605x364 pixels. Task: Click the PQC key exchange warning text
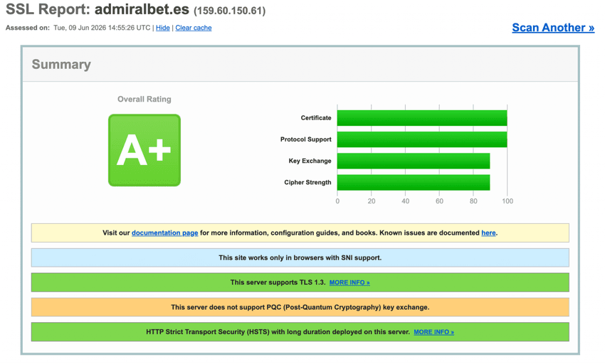pyautogui.click(x=300, y=307)
